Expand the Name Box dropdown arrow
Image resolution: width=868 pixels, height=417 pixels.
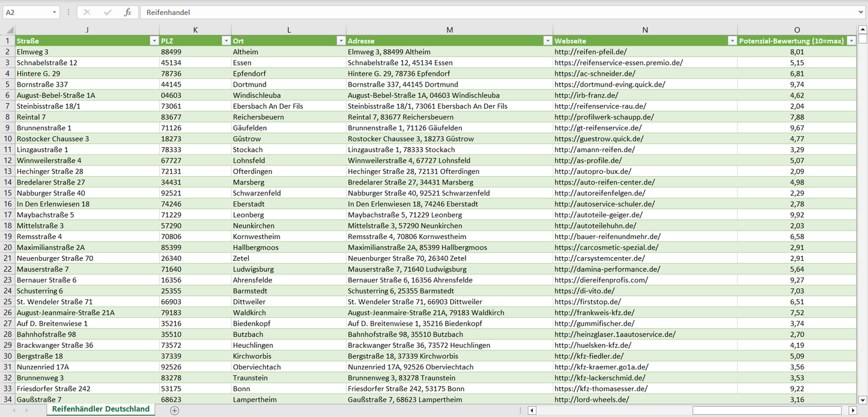click(55, 12)
